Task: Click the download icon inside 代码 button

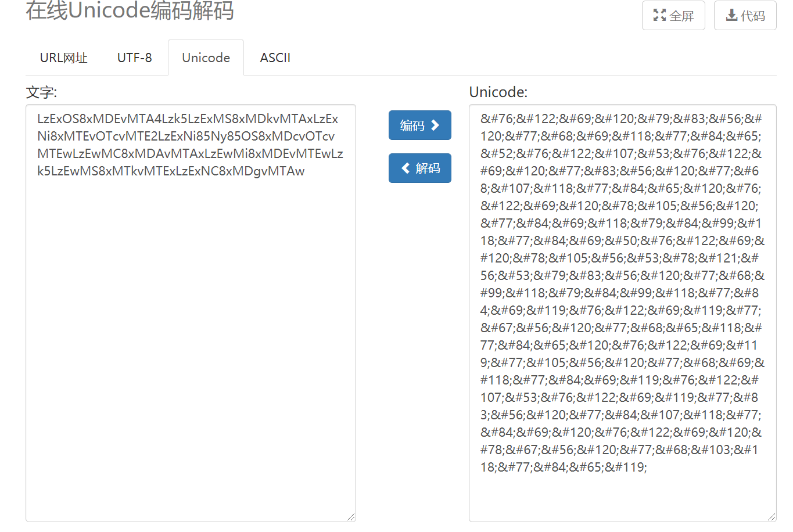Action: 731,16
